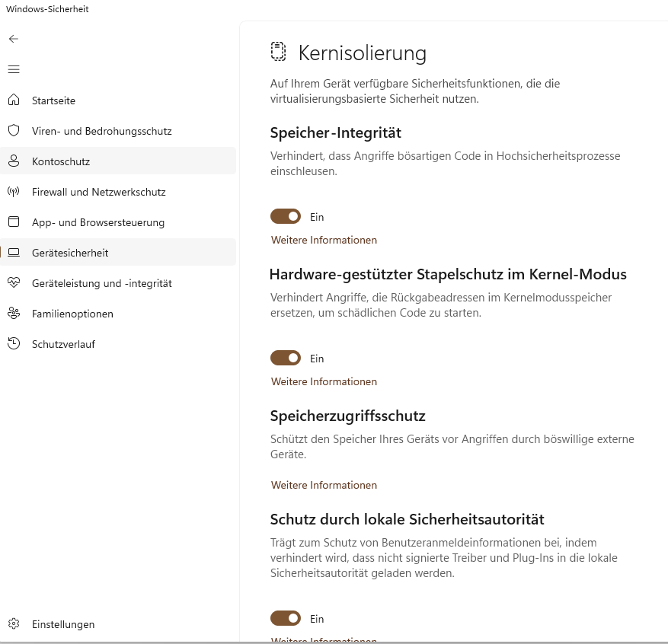Image resolution: width=668 pixels, height=644 pixels.
Task: Click the shield icon for Virenschutz
Action: point(13,131)
